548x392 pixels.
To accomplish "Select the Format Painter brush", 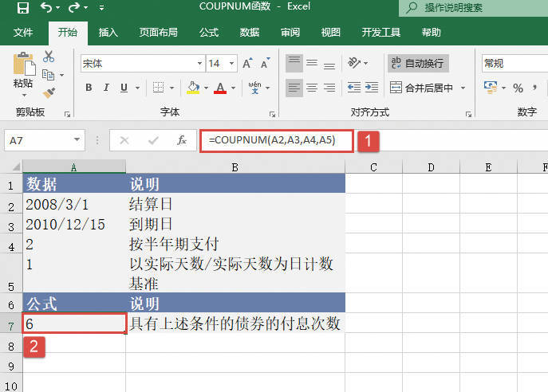I will pyautogui.click(x=49, y=92).
